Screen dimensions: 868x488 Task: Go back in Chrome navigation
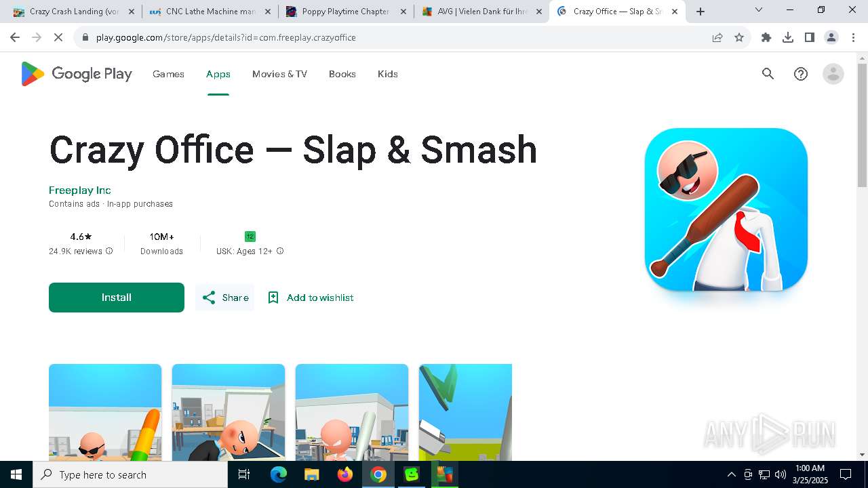[x=15, y=37]
